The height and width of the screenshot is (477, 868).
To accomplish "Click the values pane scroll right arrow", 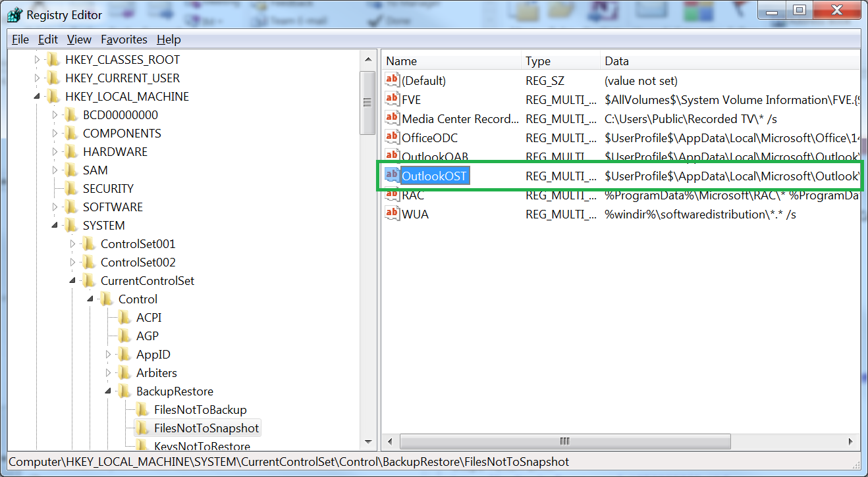I will 852,441.
